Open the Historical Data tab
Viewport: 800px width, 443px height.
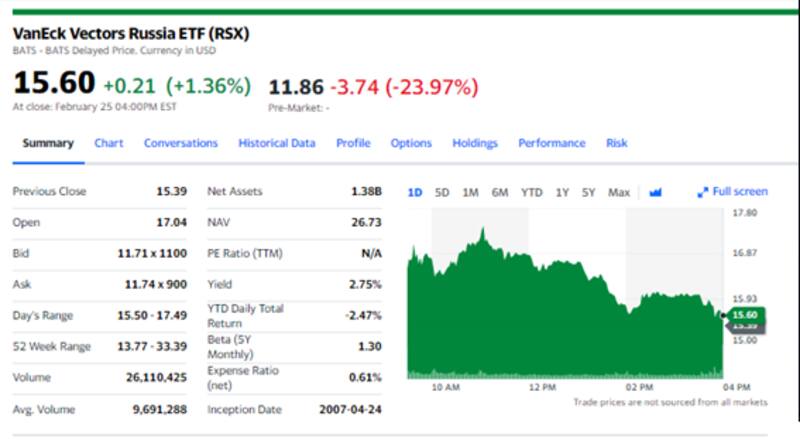point(277,143)
